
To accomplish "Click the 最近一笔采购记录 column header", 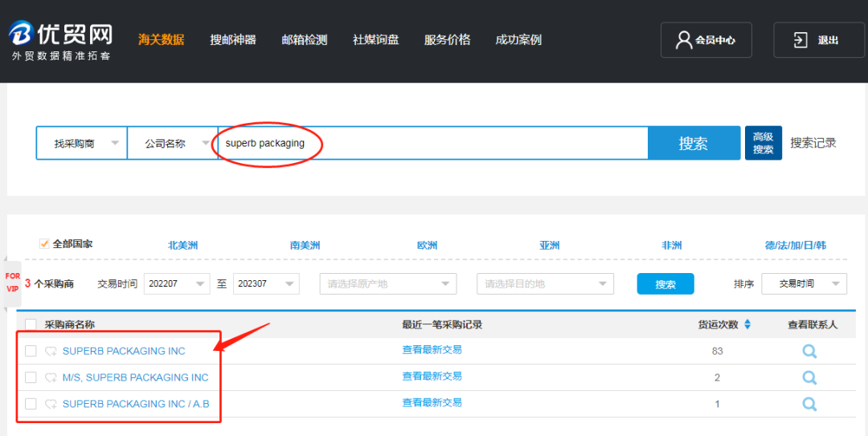I will coord(442,324).
